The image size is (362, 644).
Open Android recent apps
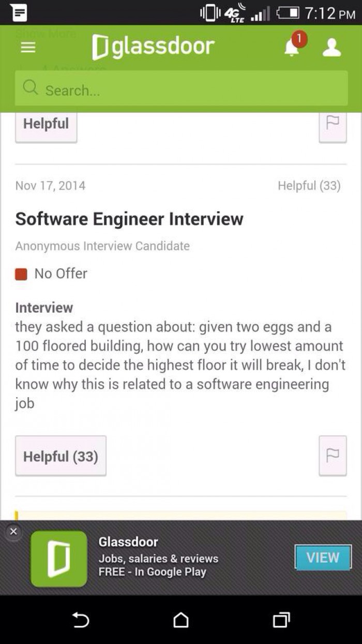(x=281, y=620)
